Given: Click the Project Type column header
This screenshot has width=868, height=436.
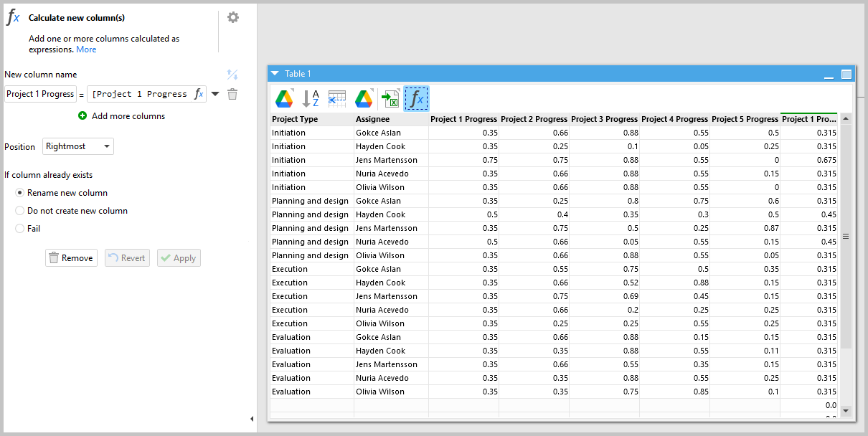Looking at the screenshot, I should [312, 119].
